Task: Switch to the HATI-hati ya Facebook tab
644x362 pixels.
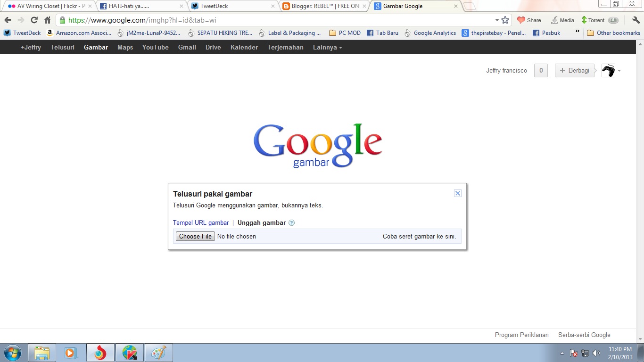Action: pyautogui.click(x=141, y=6)
